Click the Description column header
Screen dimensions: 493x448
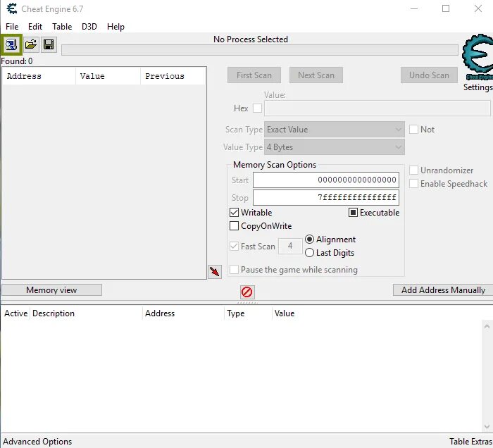(86, 313)
